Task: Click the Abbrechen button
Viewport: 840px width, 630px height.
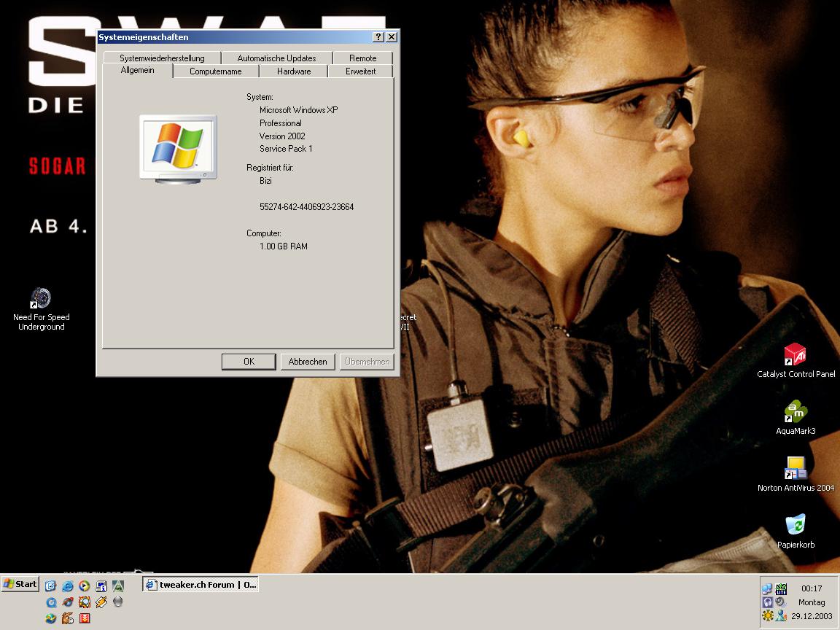Action: point(307,362)
